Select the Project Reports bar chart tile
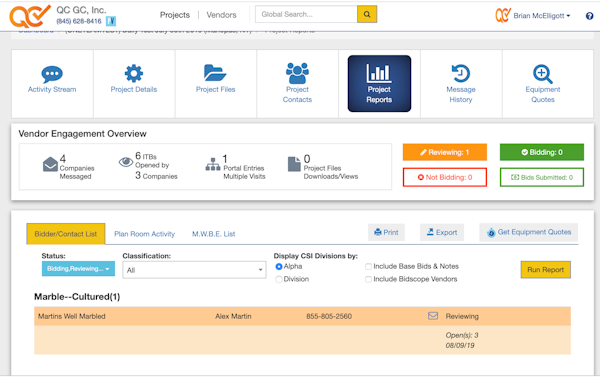 coord(379,83)
